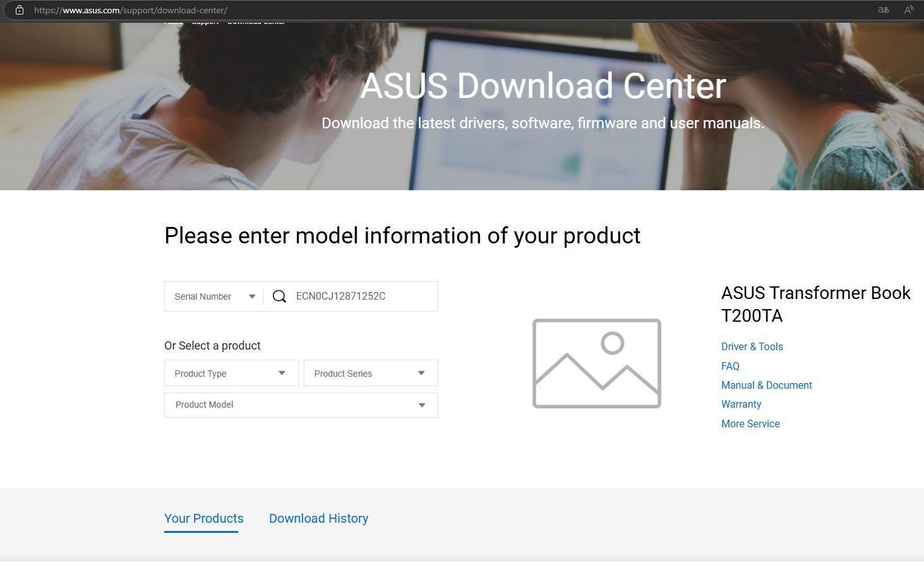Screen dimensions: 924x567
Task: Open the translate page icon
Action: coord(884,10)
